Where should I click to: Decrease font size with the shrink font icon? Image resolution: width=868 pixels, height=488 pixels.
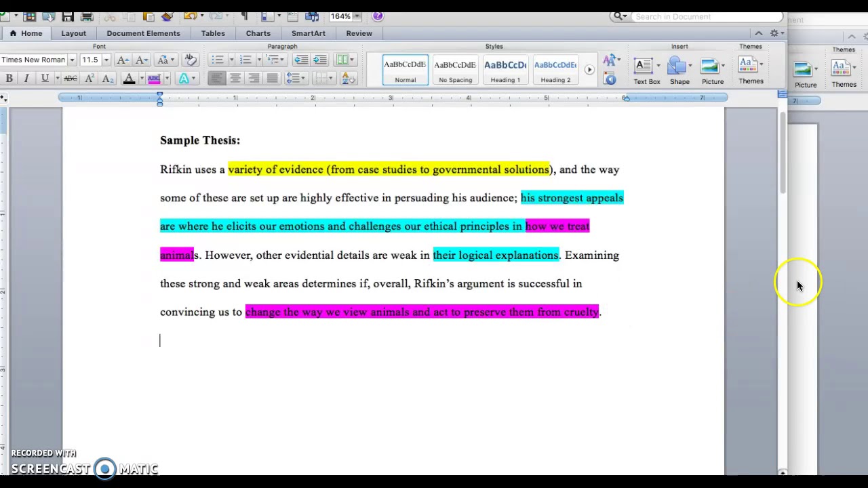141,60
